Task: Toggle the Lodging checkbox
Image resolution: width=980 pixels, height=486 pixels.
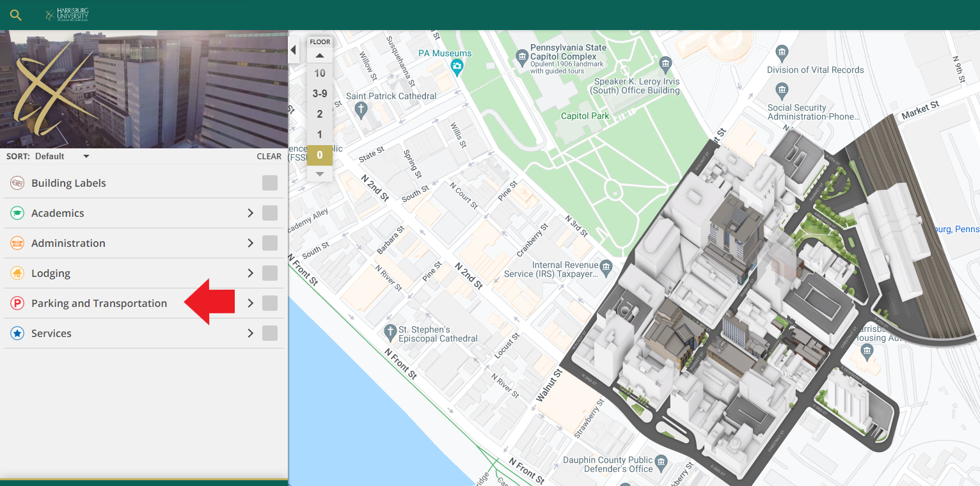Action: coord(270,273)
